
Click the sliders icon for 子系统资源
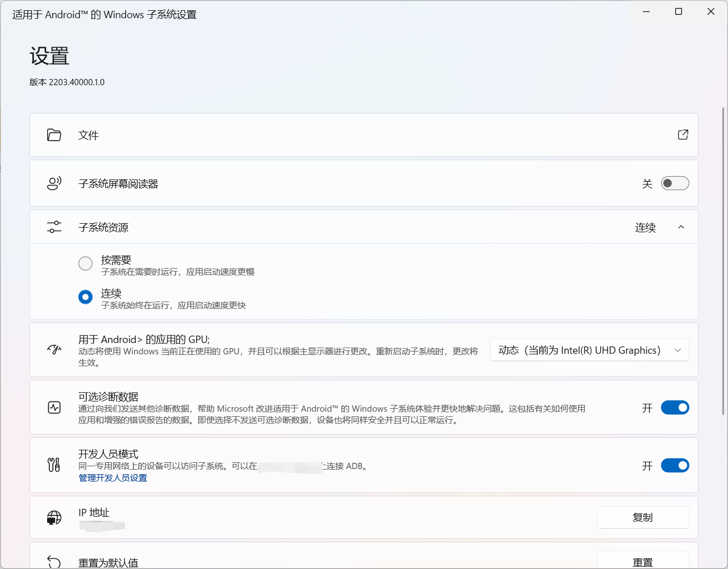coord(54,226)
